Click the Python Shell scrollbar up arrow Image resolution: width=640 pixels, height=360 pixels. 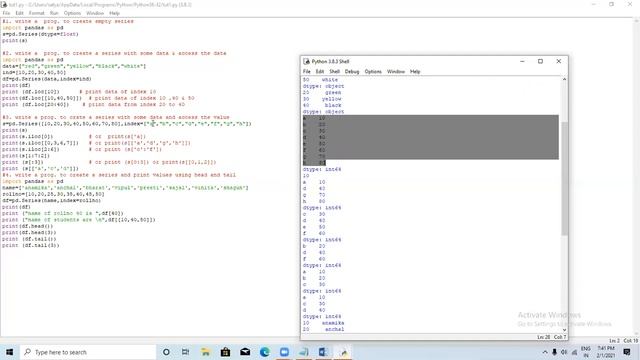[564, 79]
